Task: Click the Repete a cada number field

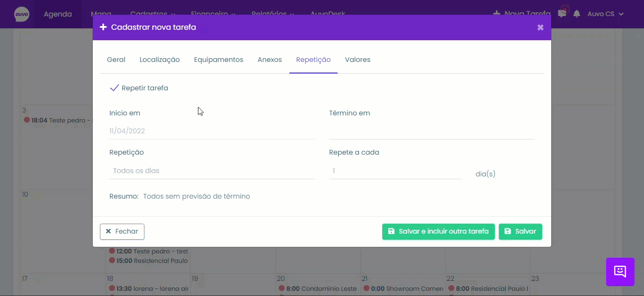Action: [x=395, y=171]
